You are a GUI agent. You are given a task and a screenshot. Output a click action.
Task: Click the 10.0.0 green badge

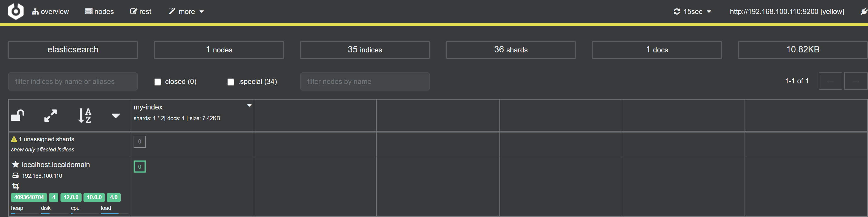[94, 198]
